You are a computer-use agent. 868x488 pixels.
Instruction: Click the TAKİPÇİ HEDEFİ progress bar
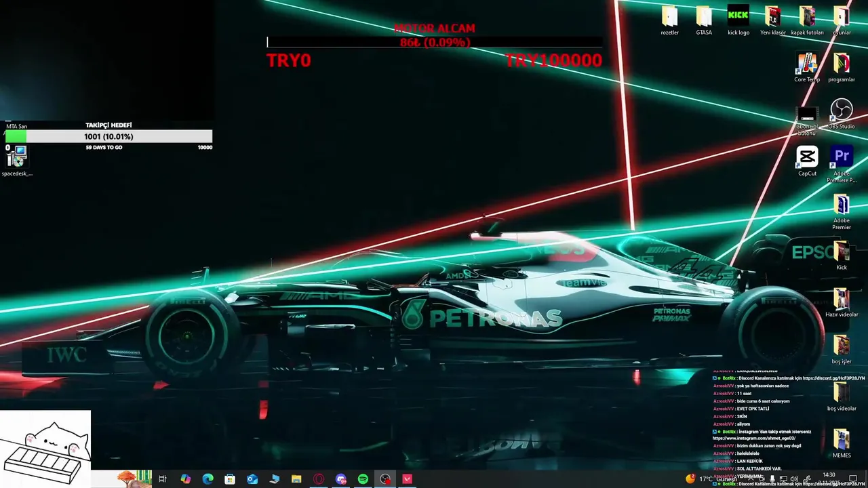click(108, 136)
